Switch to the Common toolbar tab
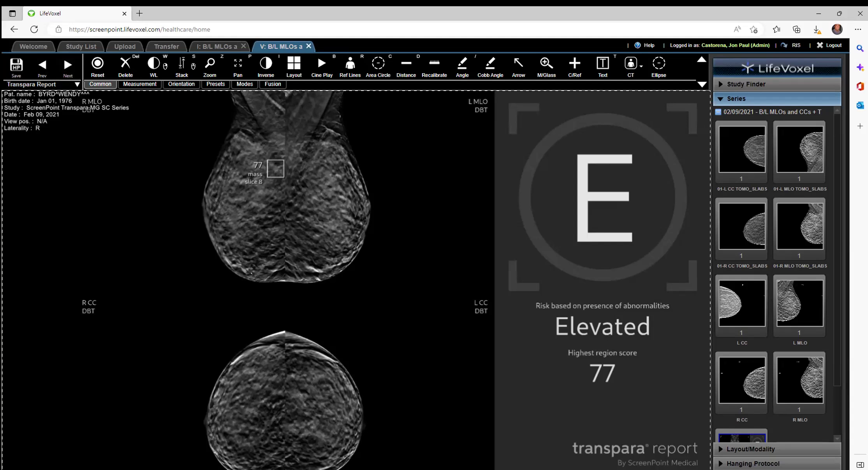 [x=100, y=84]
